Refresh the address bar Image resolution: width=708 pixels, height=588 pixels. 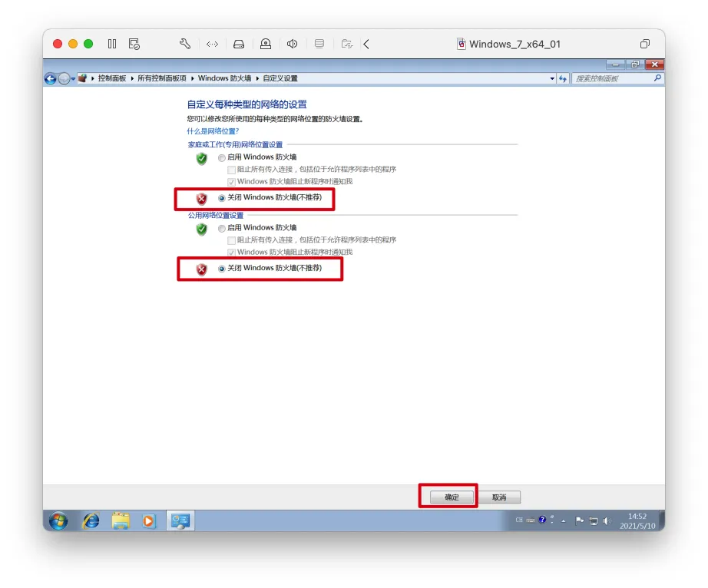563,78
